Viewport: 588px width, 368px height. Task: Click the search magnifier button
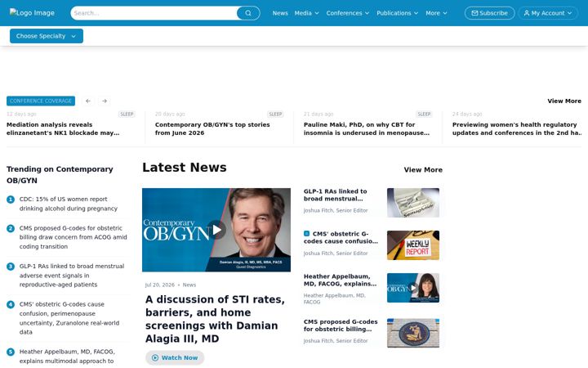coord(248,13)
